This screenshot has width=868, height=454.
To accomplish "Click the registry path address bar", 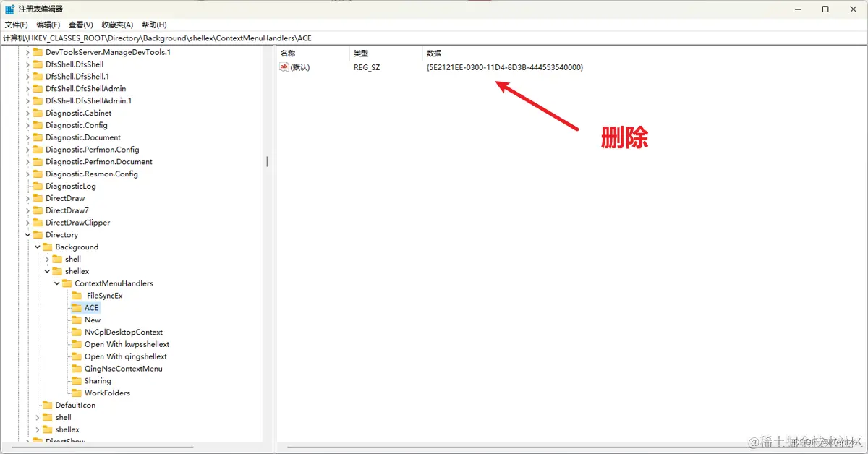I will (x=434, y=38).
